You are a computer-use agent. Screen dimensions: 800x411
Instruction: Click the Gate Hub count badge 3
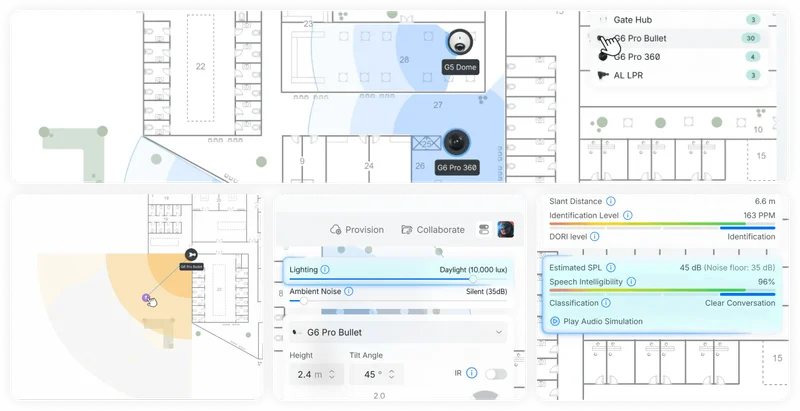753,20
